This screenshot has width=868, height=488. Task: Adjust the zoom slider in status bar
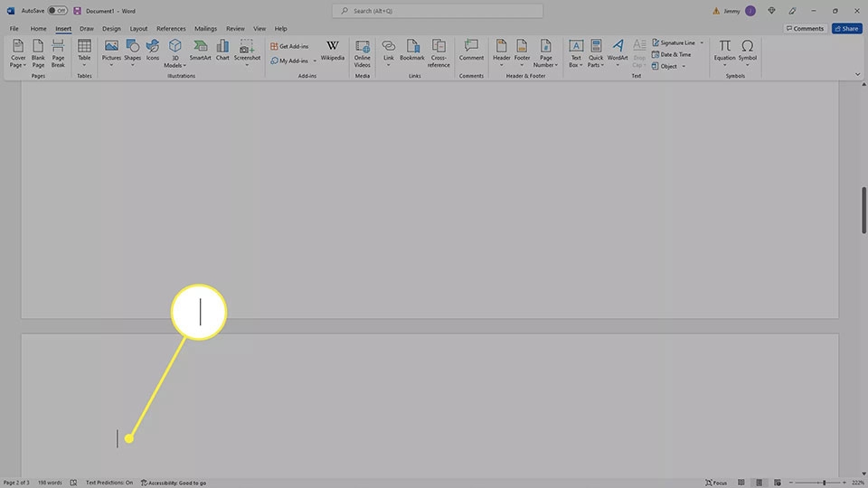[818, 483]
